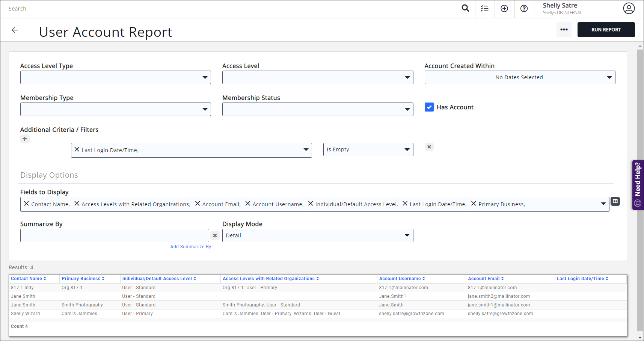Open the help question mark icon
The image size is (644, 341).
pyautogui.click(x=524, y=8)
